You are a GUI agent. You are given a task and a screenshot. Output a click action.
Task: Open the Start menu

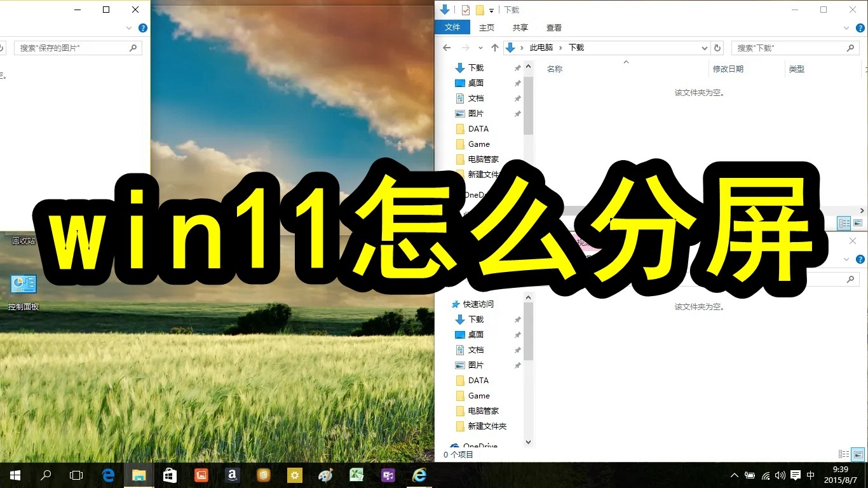15,475
